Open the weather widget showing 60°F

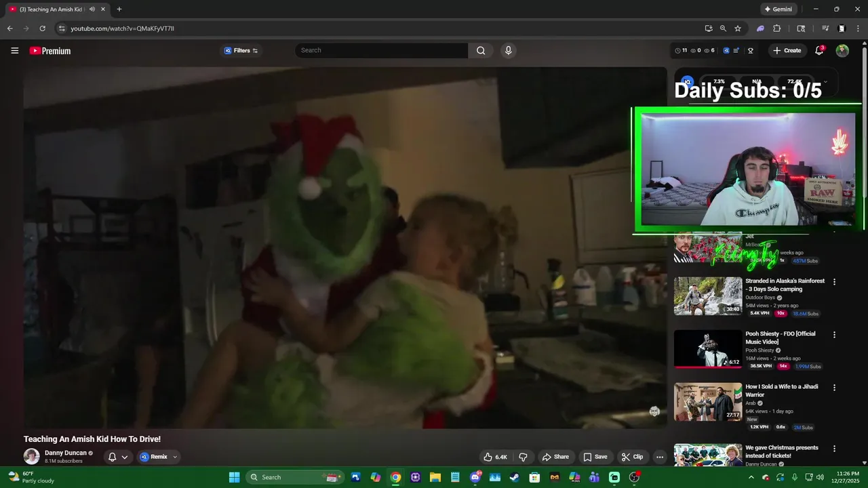(x=31, y=477)
